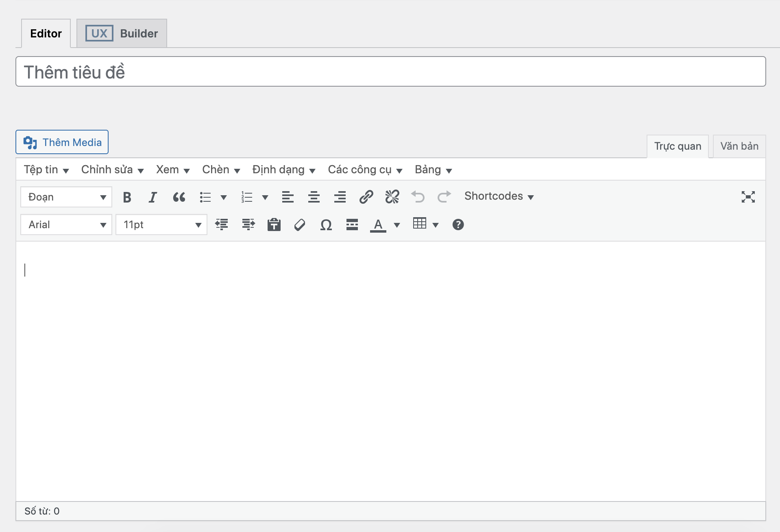Expand the 11pt font size dropdown

pos(161,225)
